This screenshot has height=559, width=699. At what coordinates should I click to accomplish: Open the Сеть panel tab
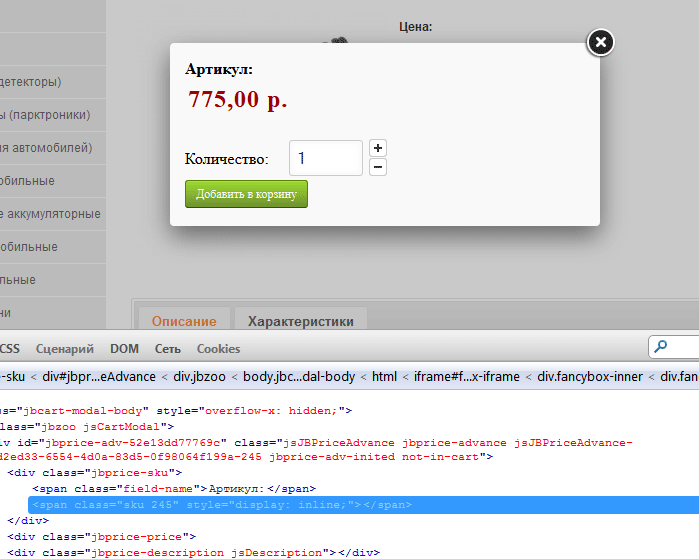point(168,349)
